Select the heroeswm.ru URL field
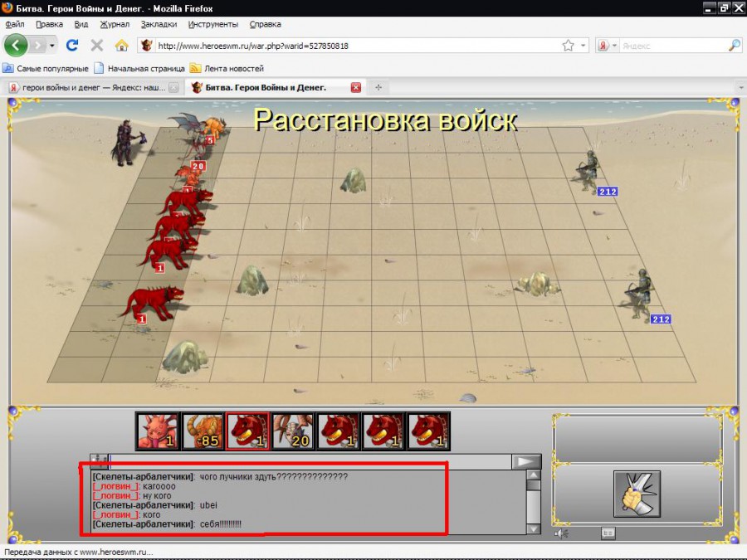 coord(357,46)
